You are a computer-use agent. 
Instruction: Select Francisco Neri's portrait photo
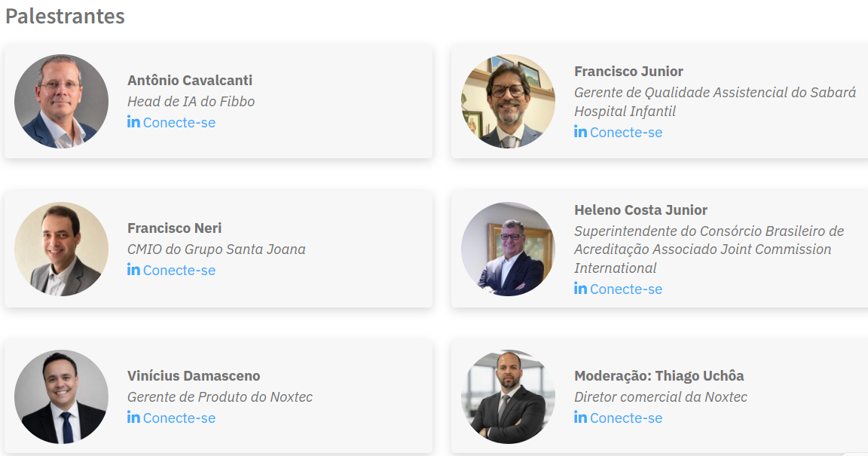[61, 249]
